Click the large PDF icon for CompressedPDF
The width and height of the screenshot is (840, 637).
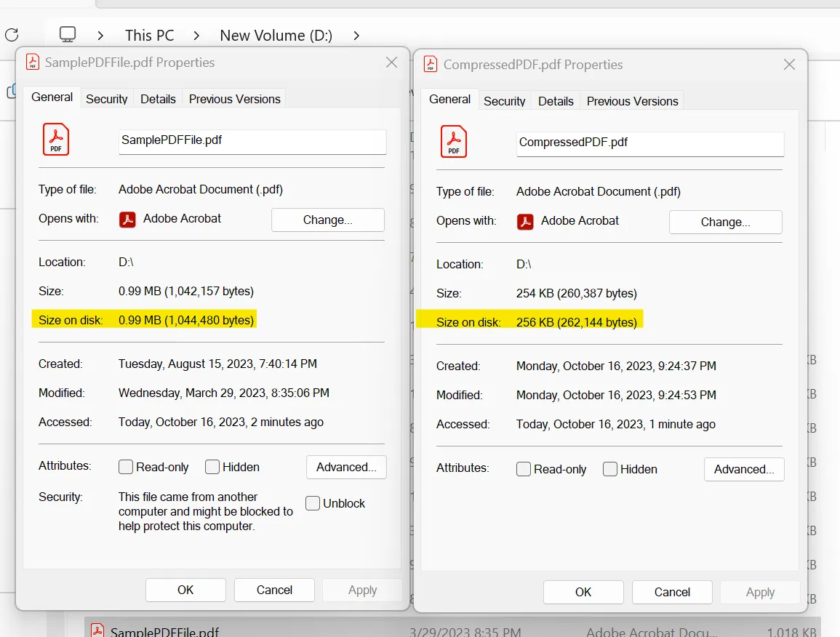point(454,142)
